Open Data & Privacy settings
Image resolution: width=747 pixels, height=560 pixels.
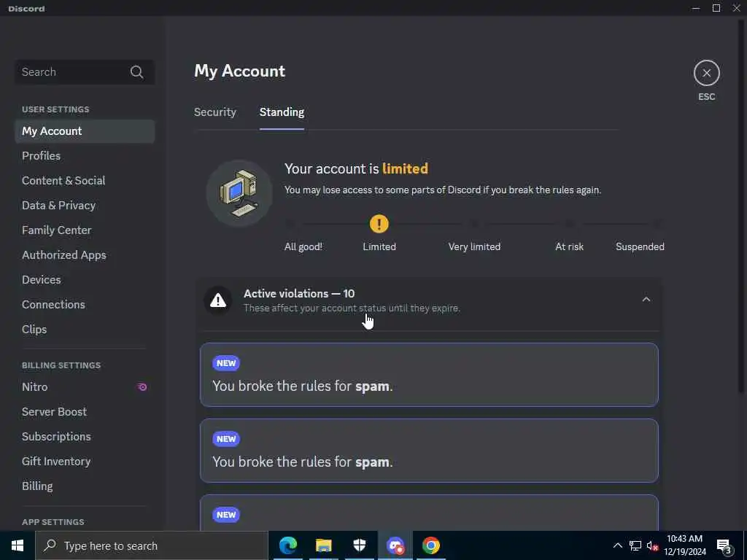click(85, 205)
